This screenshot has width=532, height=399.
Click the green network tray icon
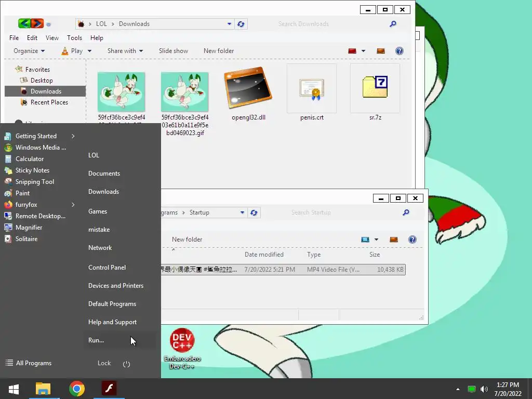coord(471,389)
